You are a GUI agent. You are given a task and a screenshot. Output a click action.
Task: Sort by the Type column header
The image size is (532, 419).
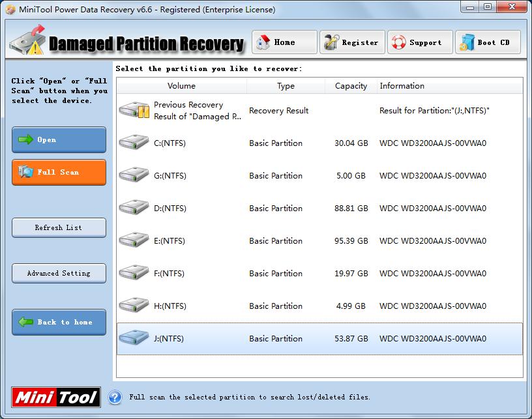286,86
